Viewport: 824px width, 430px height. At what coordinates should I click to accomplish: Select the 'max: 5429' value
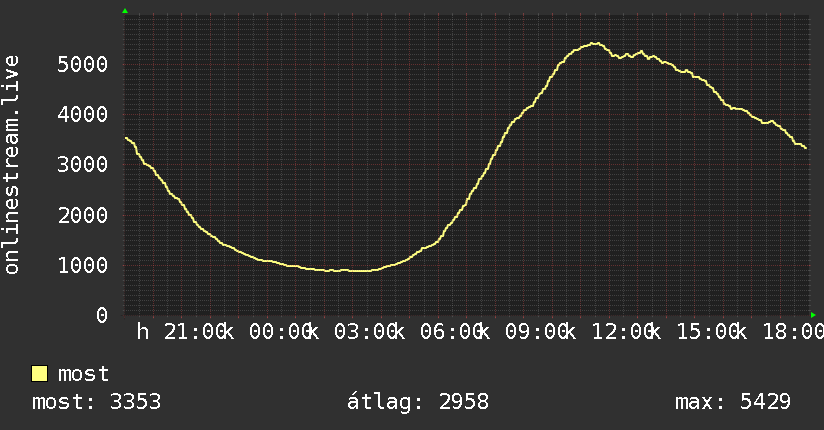point(733,402)
